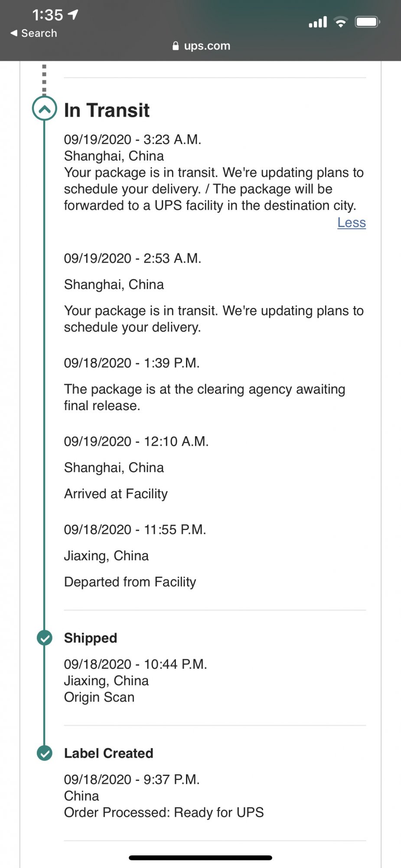Tap the In Transit heading
The height and width of the screenshot is (868, 401).
(107, 110)
